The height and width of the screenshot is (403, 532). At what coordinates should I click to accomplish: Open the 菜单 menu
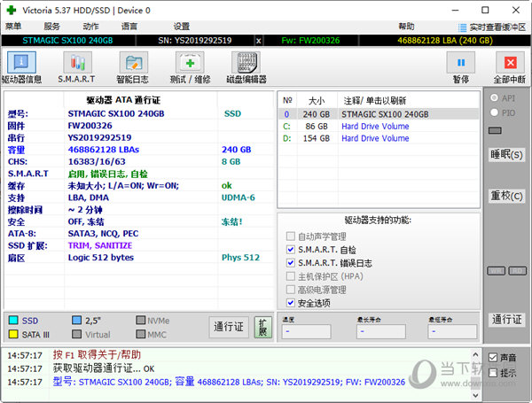click(x=13, y=27)
